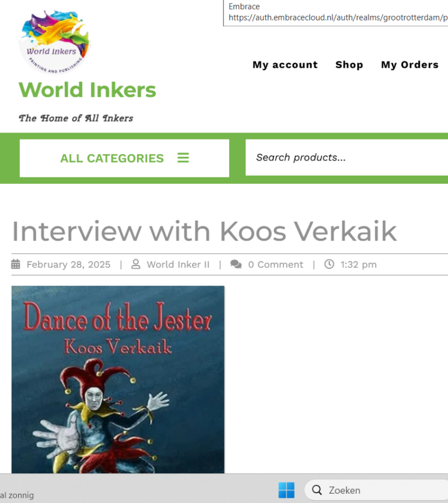This screenshot has width=448, height=503.
Task: Click the Dance of the Jester cover image
Action: [118, 379]
